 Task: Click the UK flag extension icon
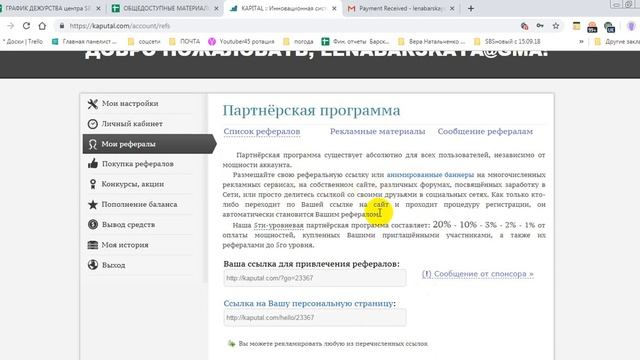(609, 27)
